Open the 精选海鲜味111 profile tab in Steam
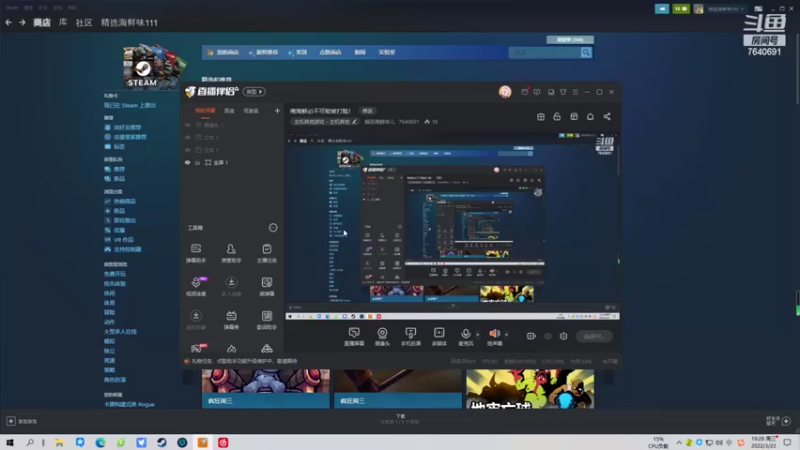 click(x=129, y=22)
